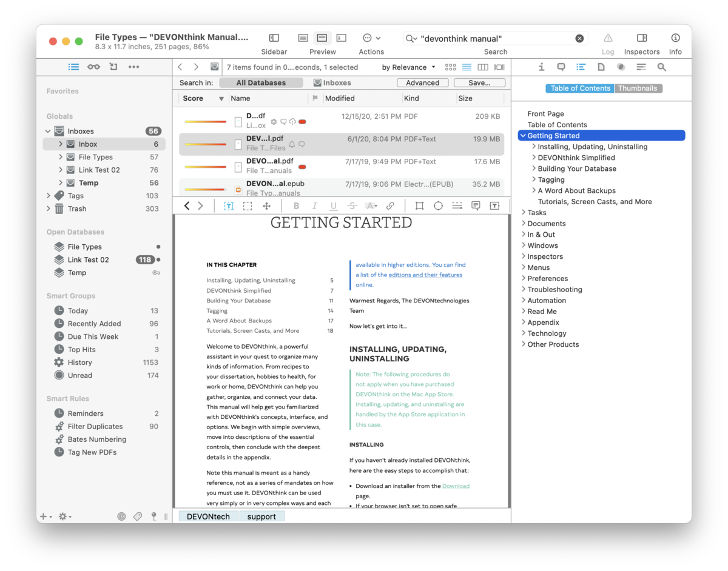The width and height of the screenshot is (728, 571).
Task: Select the move/pan tool
Action: pyautogui.click(x=266, y=206)
